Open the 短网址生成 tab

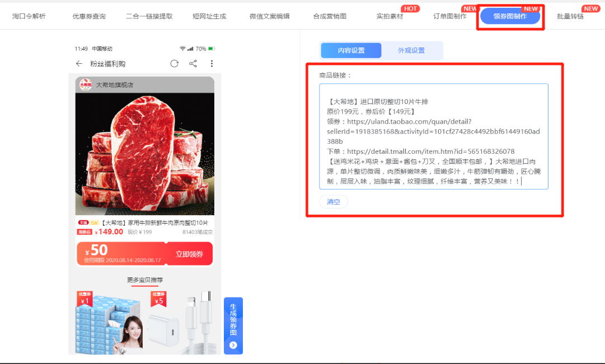(x=209, y=16)
